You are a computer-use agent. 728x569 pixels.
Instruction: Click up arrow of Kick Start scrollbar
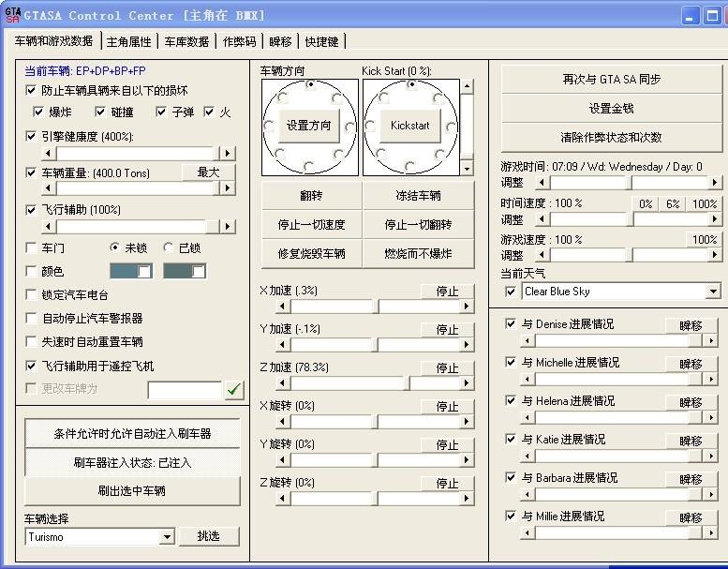click(468, 86)
